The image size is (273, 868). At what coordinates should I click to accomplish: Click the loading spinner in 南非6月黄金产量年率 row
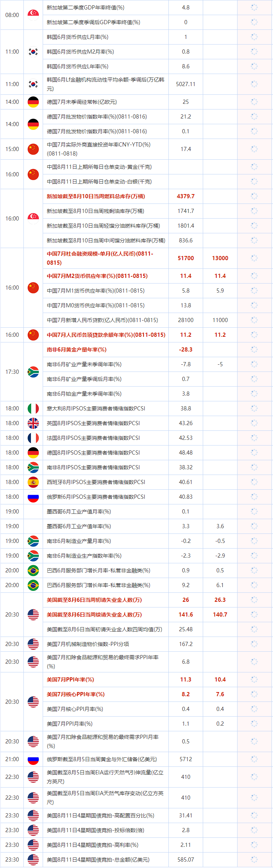254,350
